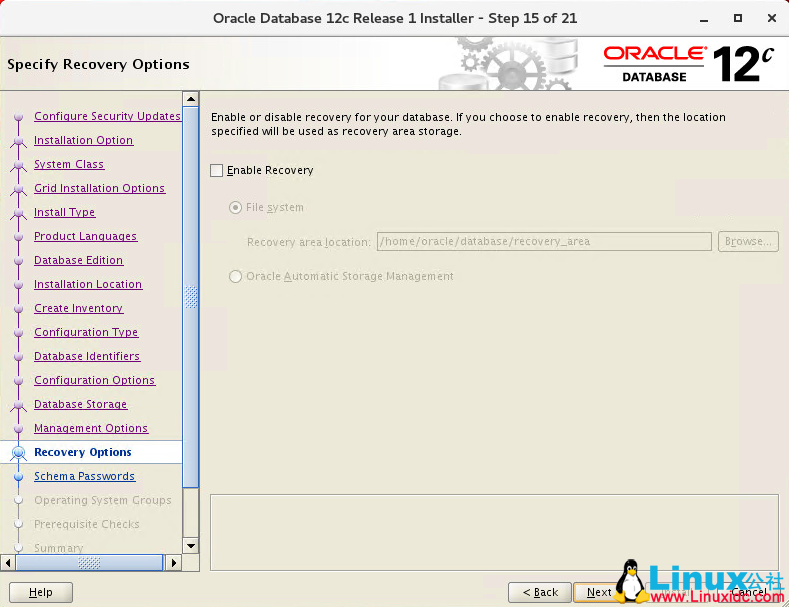Screen dimensions: 789x607
Task: Click the step list scroll down arrow
Action: click(x=191, y=546)
